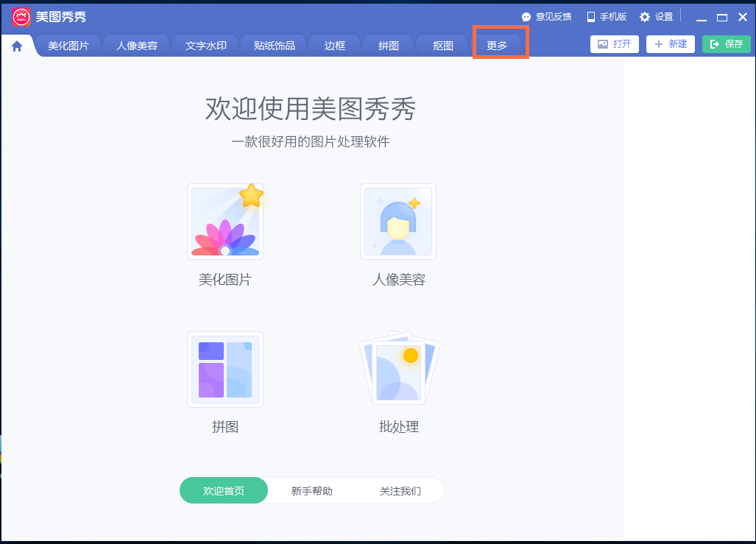This screenshot has height=544, width=756.
Task: Open the 美化图片 feature card icon
Action: pos(225,222)
